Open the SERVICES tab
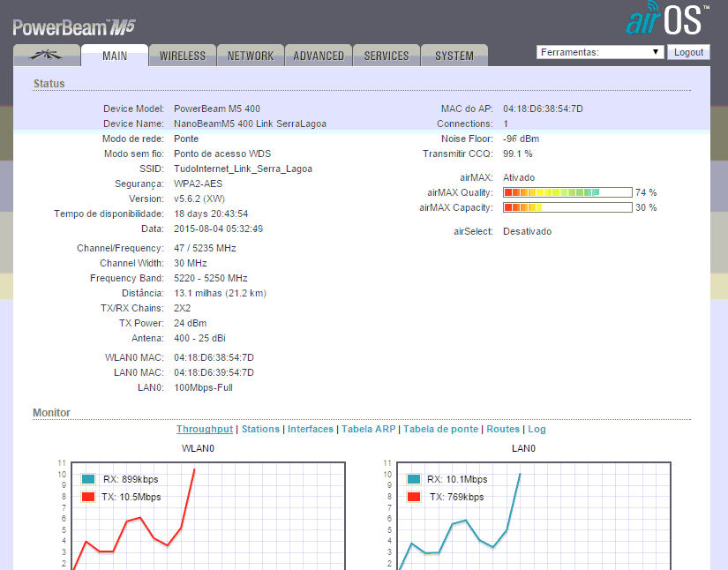Image resolution: width=728 pixels, height=570 pixels. 387,56
